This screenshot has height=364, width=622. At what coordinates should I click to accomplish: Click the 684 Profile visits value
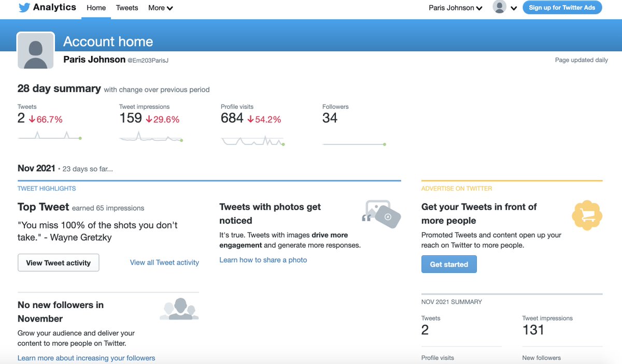(x=232, y=118)
